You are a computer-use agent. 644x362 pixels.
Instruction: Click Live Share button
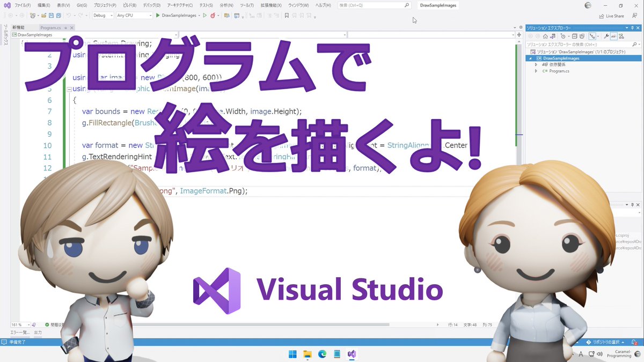(611, 16)
